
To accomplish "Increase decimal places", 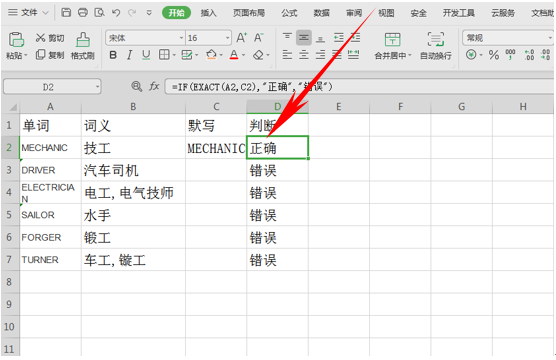I will [x=529, y=55].
